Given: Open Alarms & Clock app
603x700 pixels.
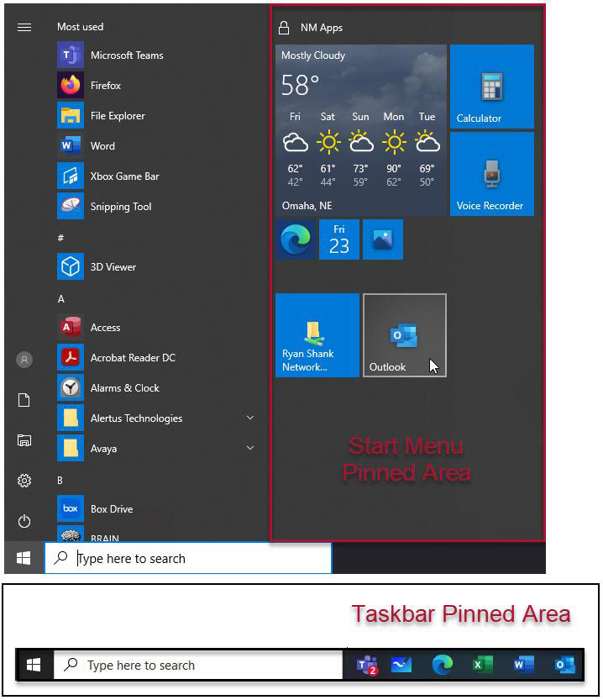Looking at the screenshot, I should (155, 388).
